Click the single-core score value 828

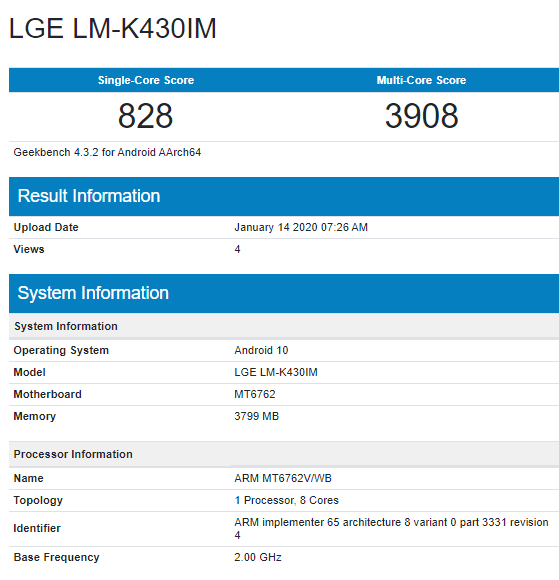click(145, 116)
